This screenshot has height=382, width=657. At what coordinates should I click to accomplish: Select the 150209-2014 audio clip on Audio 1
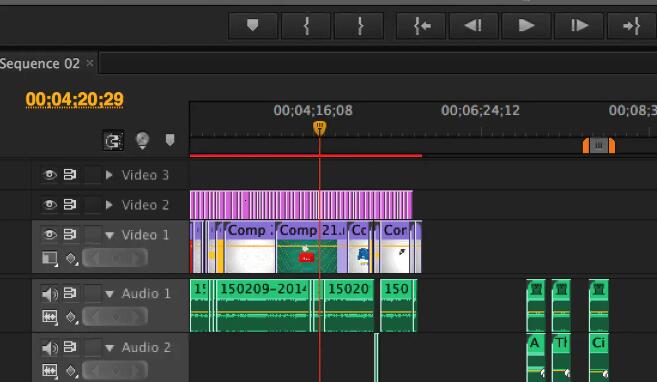click(x=264, y=306)
